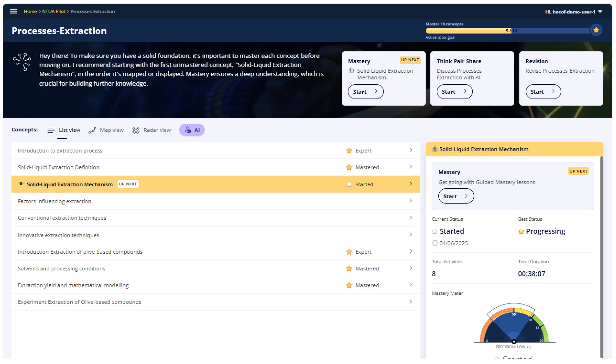Click the calendar icon beside 04/06/2025
The image size is (616, 364).
(435, 243)
